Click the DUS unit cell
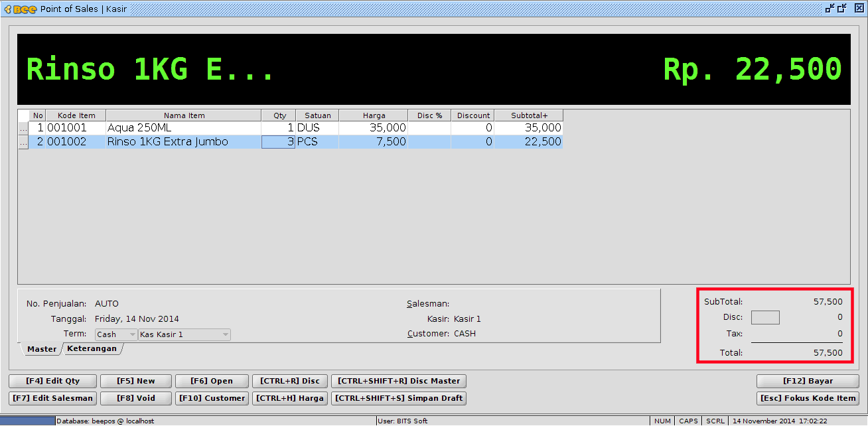 click(317, 128)
